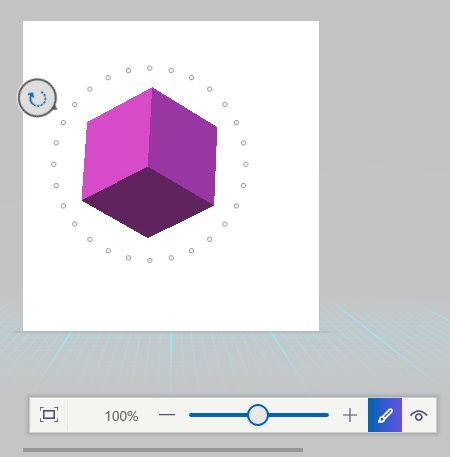Click the zoom slider round handle
This screenshot has height=457, width=450.
257,415
